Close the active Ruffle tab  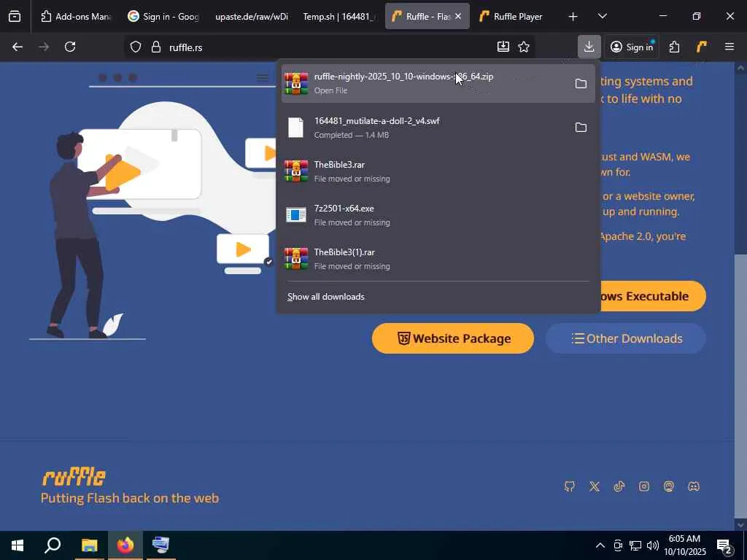pos(458,16)
